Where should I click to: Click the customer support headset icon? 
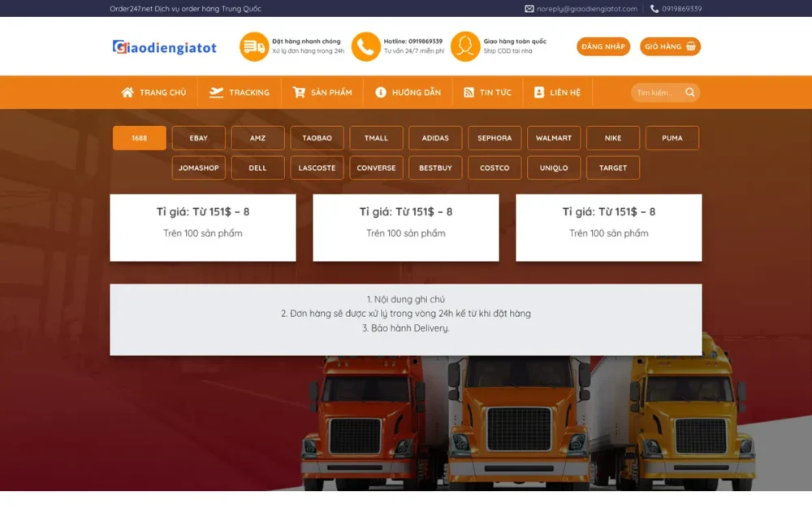pos(465,46)
